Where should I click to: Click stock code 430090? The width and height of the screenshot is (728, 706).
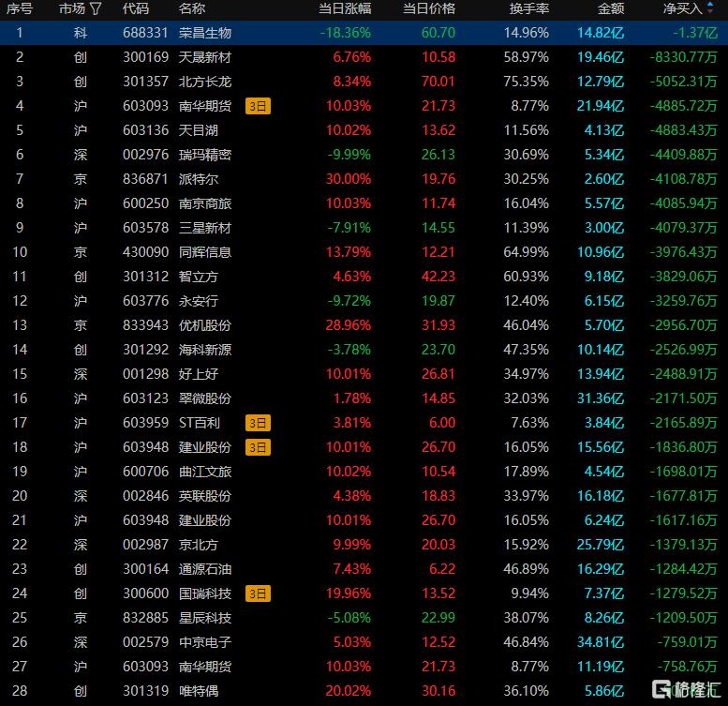[x=145, y=252]
